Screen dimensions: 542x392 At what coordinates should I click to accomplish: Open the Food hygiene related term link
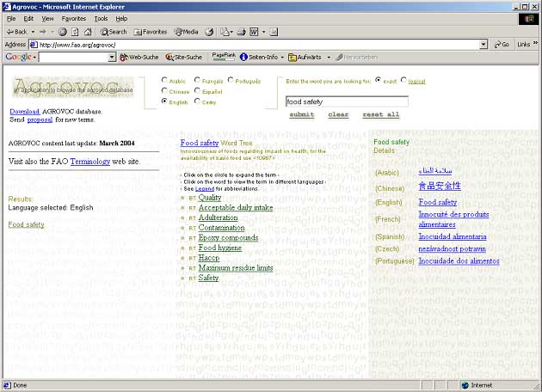[x=220, y=248]
